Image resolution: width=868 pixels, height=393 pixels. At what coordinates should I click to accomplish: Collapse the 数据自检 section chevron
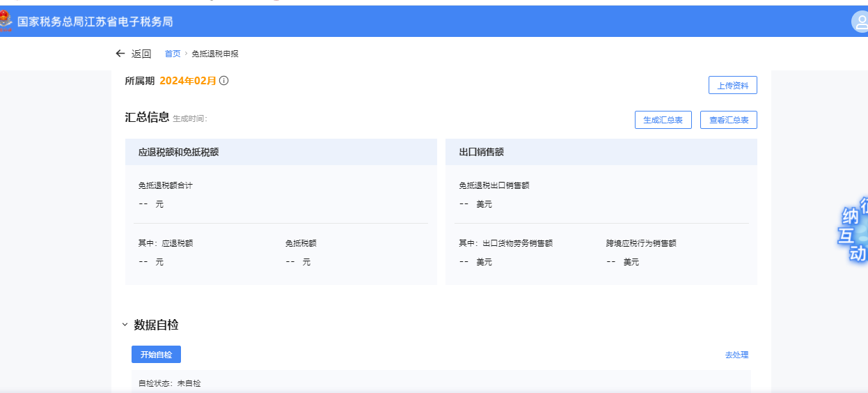click(x=125, y=325)
